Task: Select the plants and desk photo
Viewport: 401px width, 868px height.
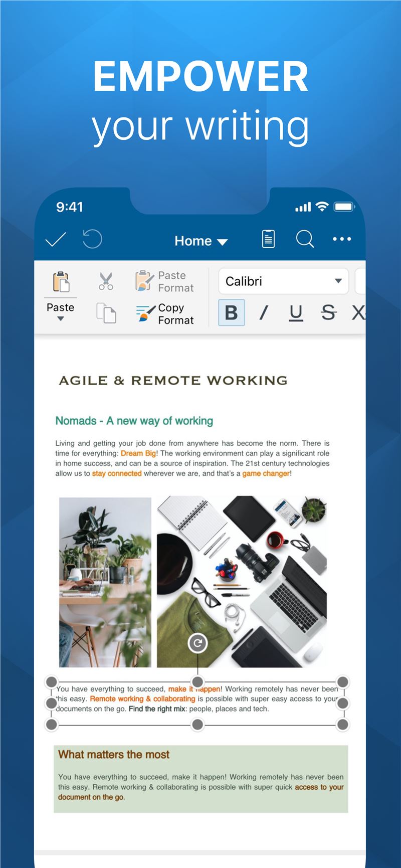Action: [x=105, y=582]
